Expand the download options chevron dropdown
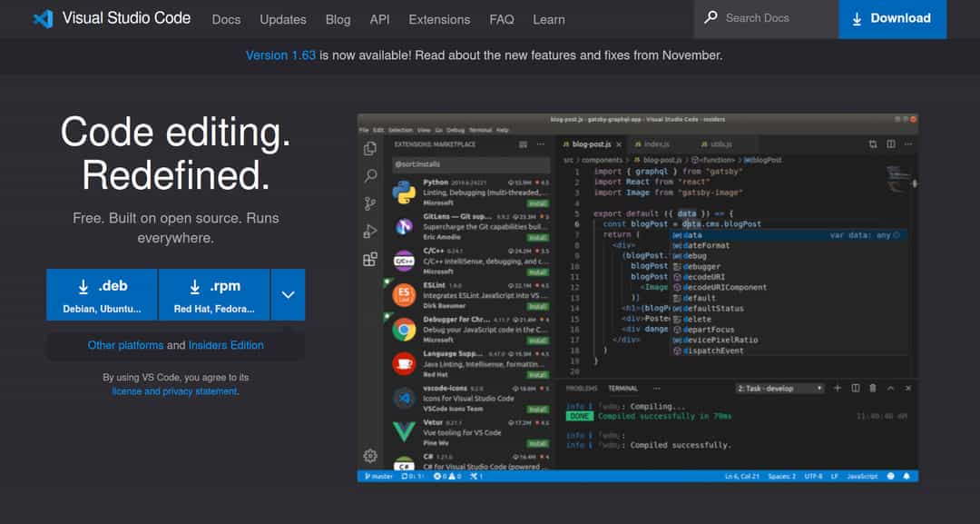The height and width of the screenshot is (524, 980). pyautogui.click(x=289, y=294)
